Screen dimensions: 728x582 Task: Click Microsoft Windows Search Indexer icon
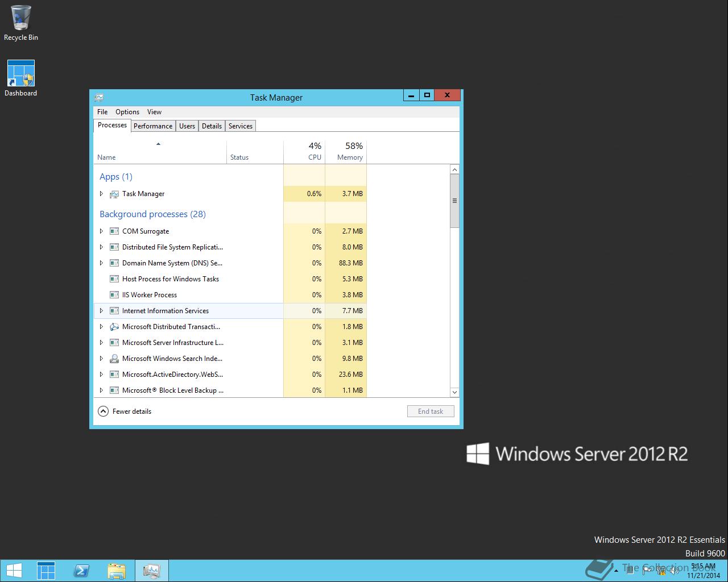(x=114, y=359)
